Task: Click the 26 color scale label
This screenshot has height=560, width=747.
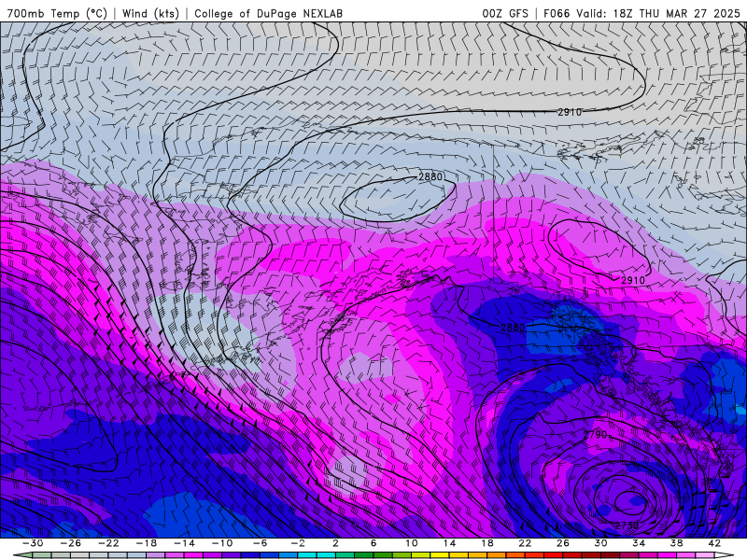Action: pos(563,543)
